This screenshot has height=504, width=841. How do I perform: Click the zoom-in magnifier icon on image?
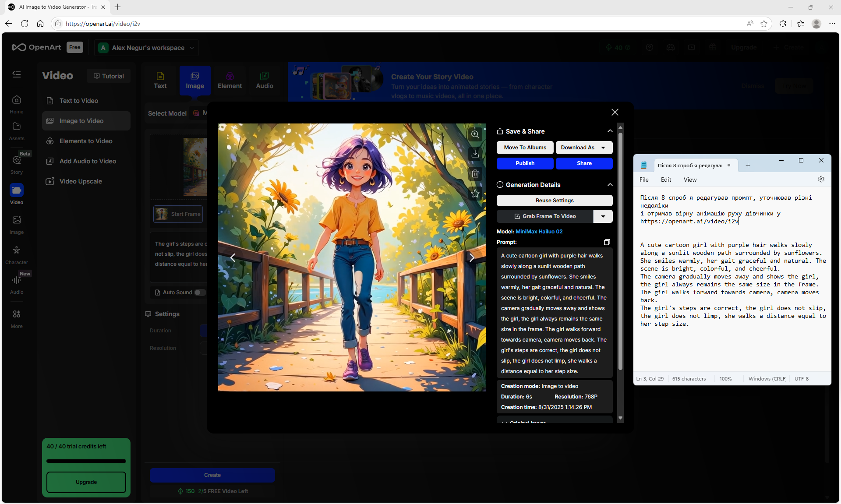(x=475, y=134)
